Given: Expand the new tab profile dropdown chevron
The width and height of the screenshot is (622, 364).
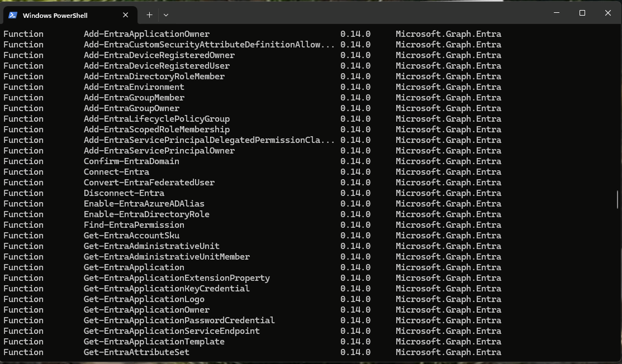Looking at the screenshot, I should pos(166,15).
